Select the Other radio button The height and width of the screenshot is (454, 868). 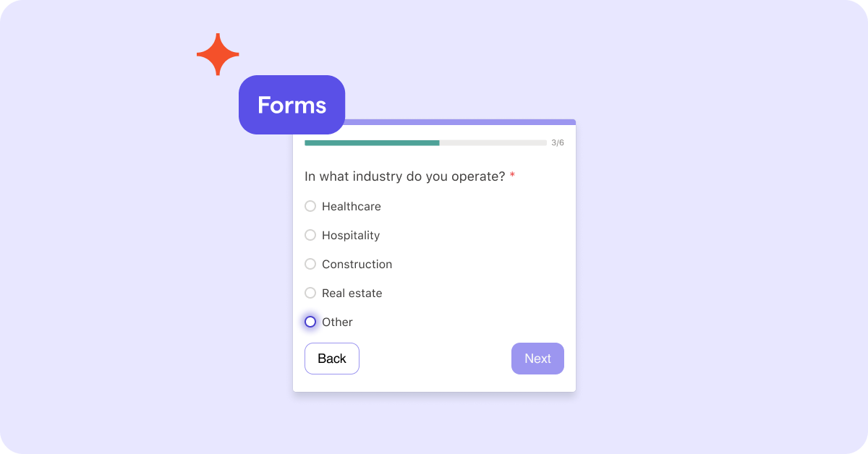(310, 322)
